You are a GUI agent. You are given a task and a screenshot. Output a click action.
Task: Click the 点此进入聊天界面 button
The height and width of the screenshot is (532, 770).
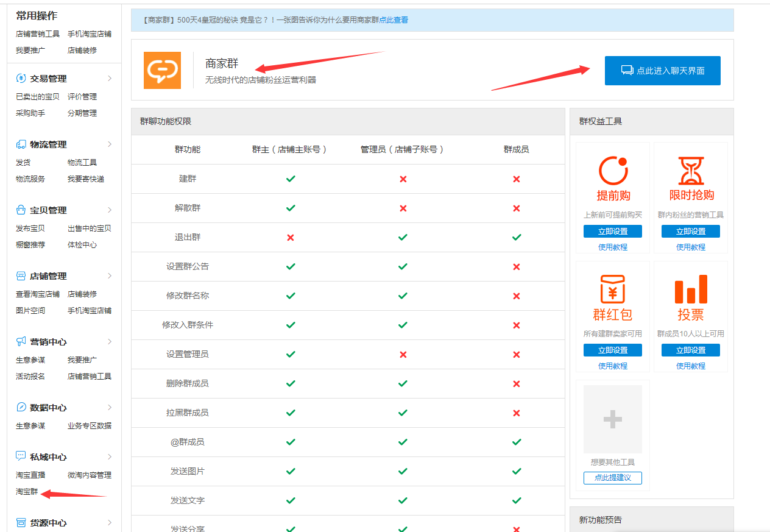(662, 70)
